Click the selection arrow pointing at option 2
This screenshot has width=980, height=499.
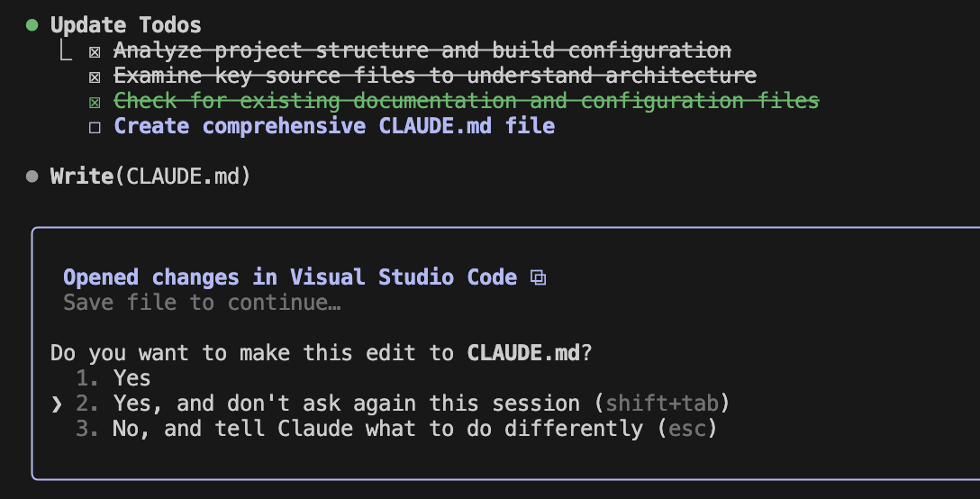coord(57,404)
